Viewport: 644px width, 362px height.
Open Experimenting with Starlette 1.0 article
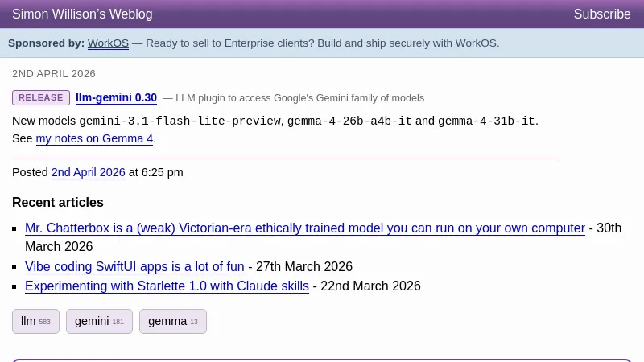pos(167,286)
